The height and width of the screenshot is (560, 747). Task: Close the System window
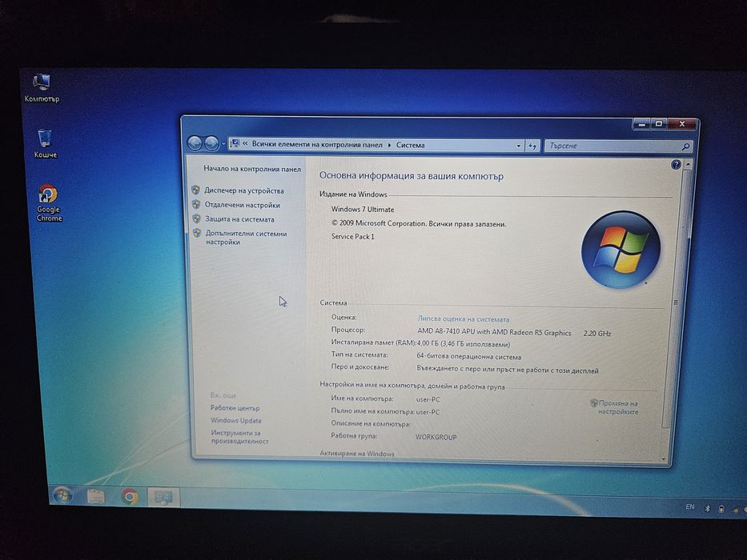click(x=681, y=124)
